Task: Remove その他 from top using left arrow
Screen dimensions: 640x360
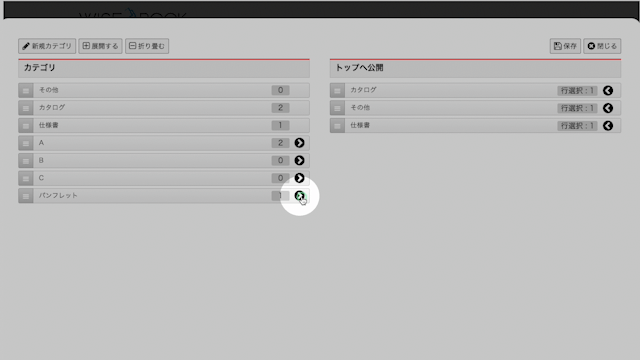Action: pyautogui.click(x=608, y=108)
